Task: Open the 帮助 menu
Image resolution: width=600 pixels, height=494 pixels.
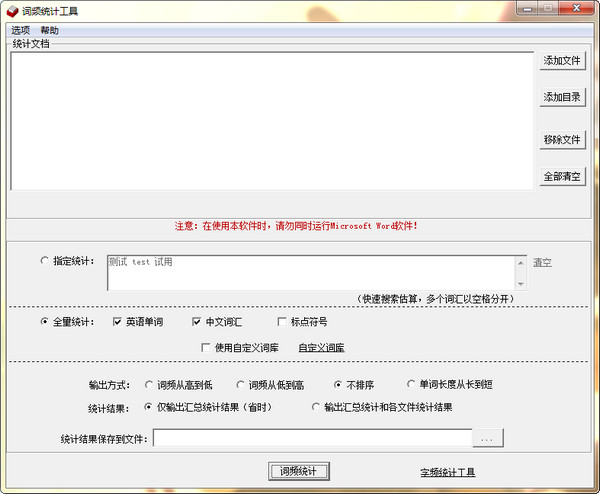Action: (50, 31)
